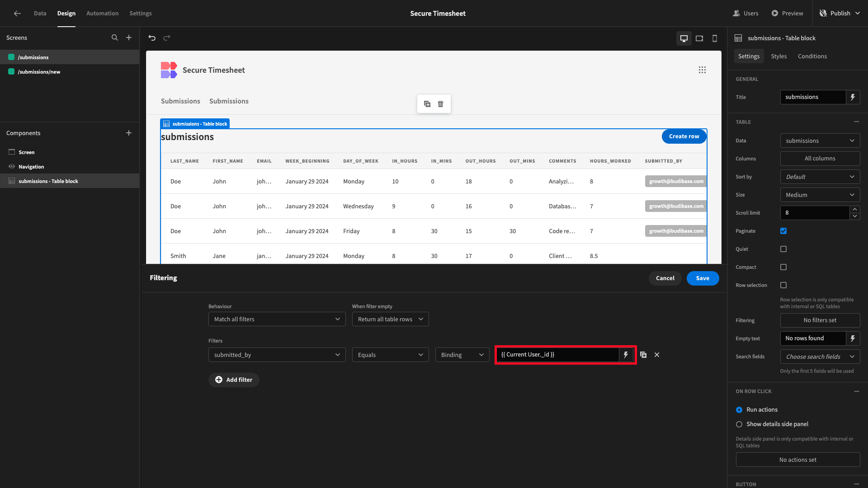Open When filter empty dropdown
Viewport: 868px width, 488px height.
[x=390, y=319]
